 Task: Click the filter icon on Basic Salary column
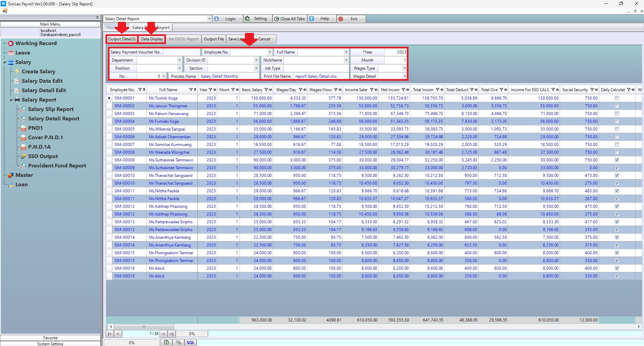(x=266, y=90)
